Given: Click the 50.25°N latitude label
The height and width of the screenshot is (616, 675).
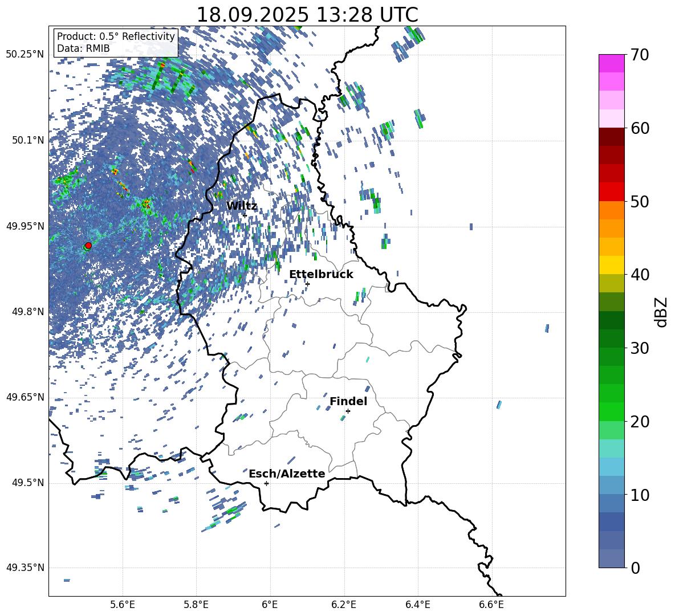Looking at the screenshot, I should pyautogui.click(x=25, y=55).
